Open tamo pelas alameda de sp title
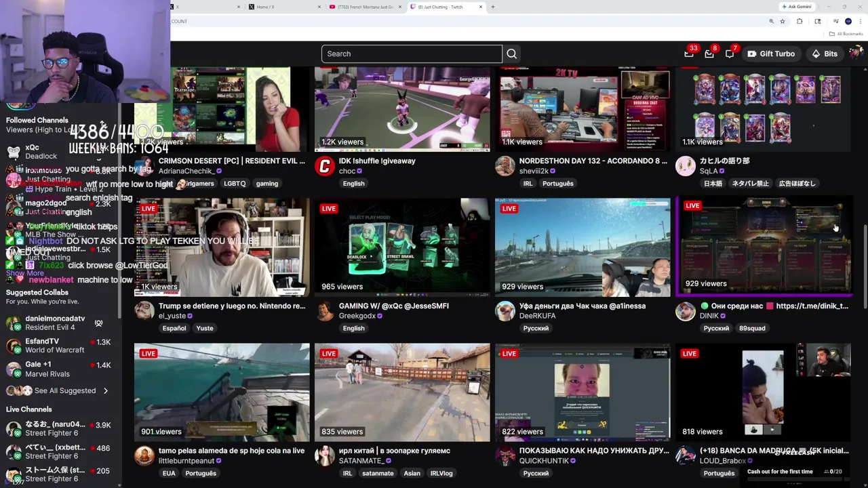Image resolution: width=868 pixels, height=488 pixels. (x=231, y=451)
